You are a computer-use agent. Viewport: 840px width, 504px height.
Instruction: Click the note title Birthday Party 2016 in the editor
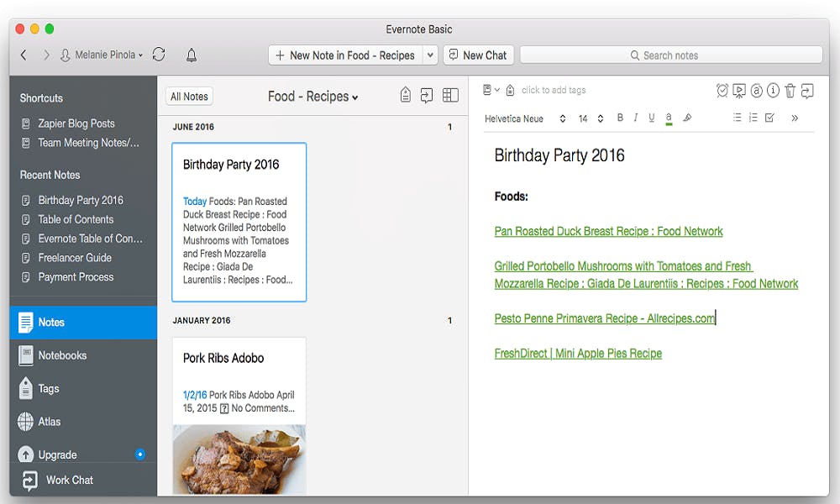pyautogui.click(x=559, y=155)
